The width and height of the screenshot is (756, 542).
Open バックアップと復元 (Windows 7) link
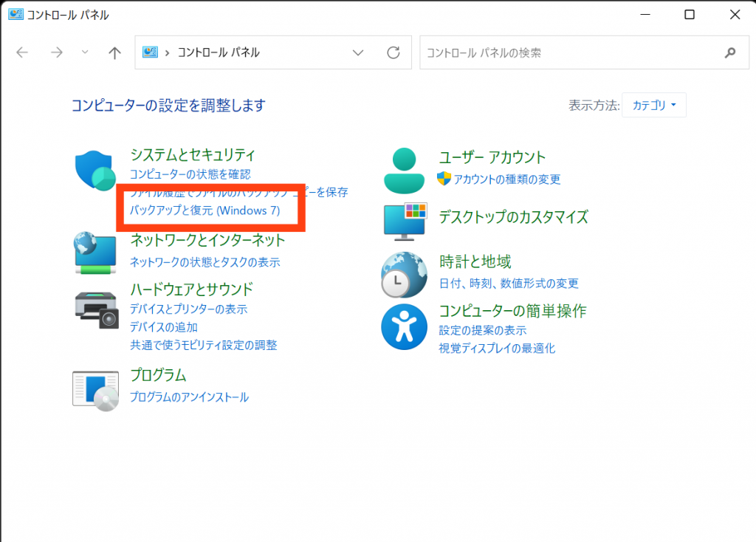pyautogui.click(x=205, y=210)
